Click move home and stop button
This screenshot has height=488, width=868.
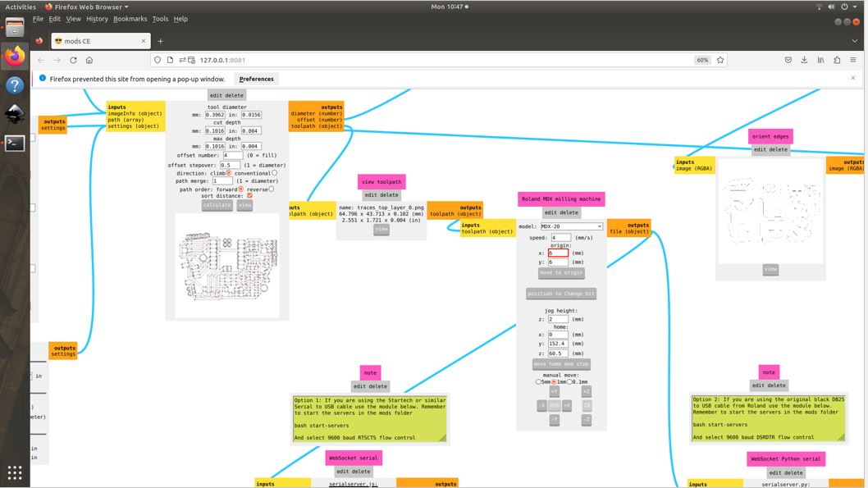click(561, 364)
